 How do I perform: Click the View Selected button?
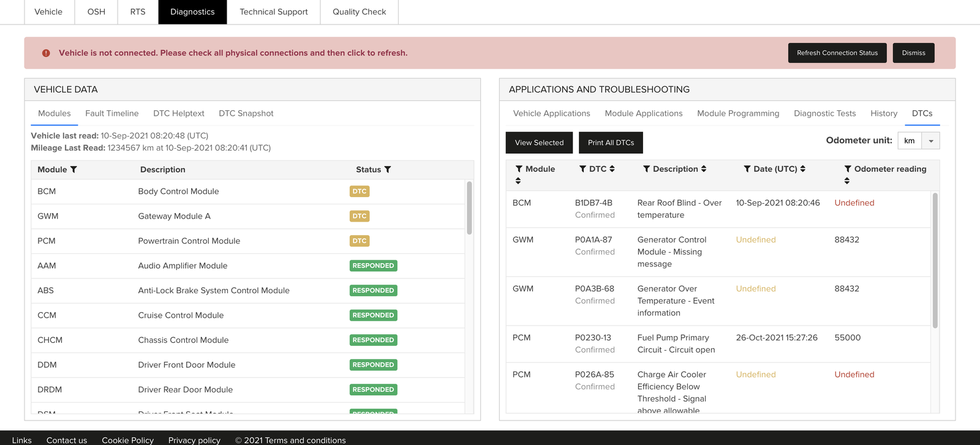pos(539,143)
